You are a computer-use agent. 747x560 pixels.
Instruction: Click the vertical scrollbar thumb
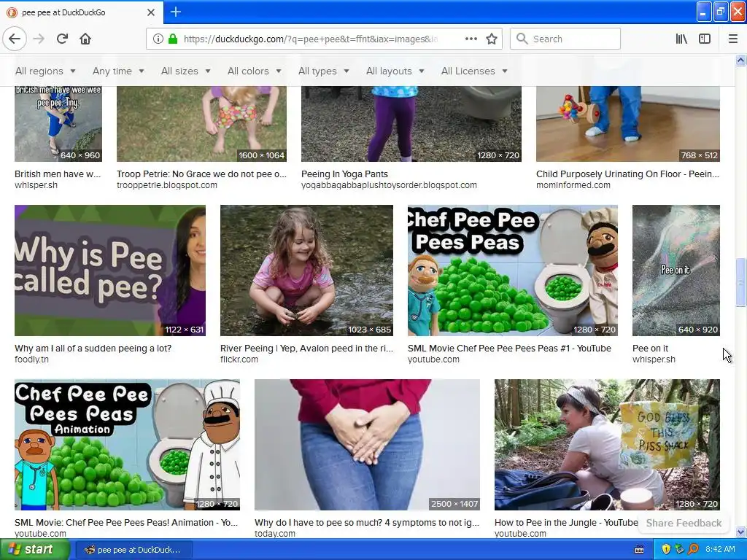coord(740,282)
